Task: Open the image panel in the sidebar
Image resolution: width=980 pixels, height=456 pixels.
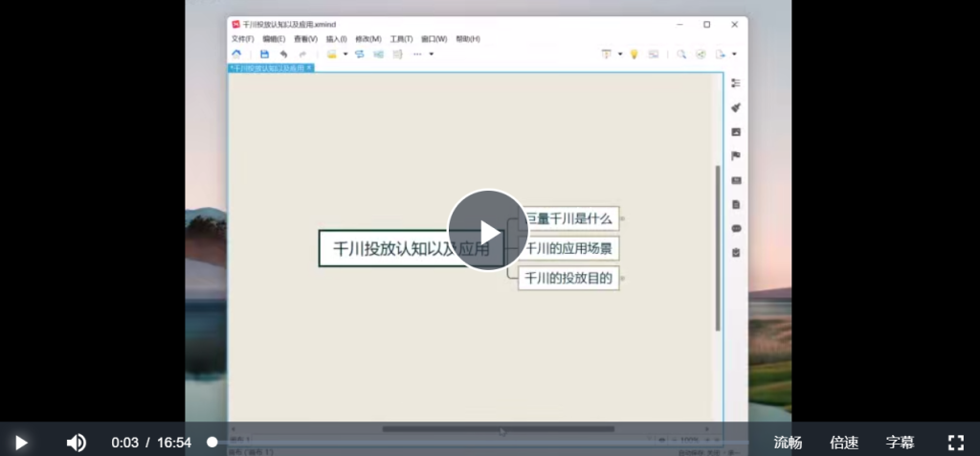Action: pos(736,132)
